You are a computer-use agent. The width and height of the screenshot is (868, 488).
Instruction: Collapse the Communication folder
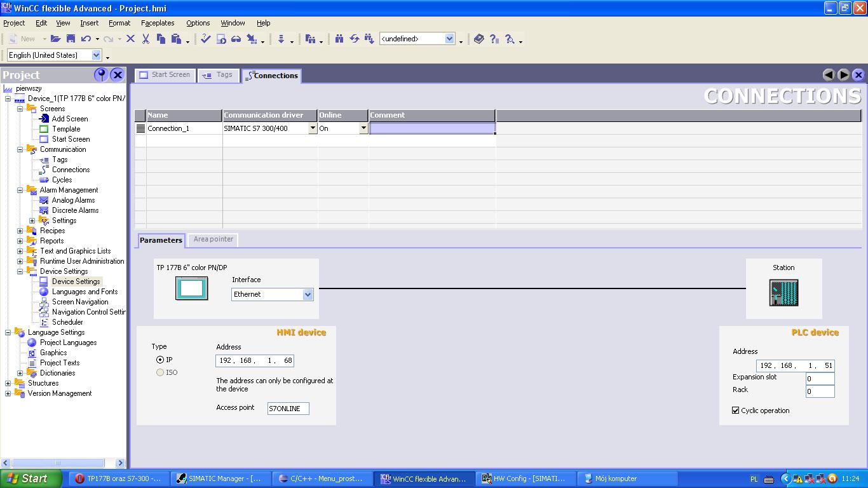(20, 149)
